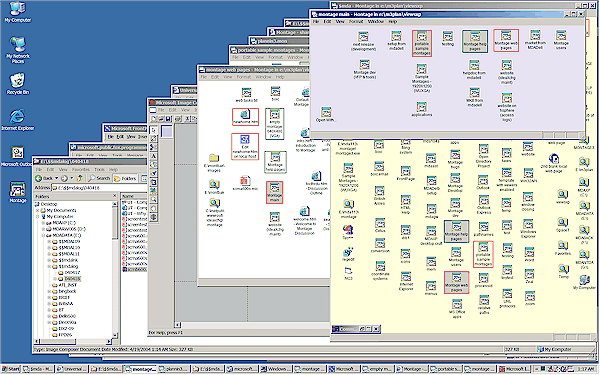Open 'Montage main' icon in montage web pages window

point(274,192)
